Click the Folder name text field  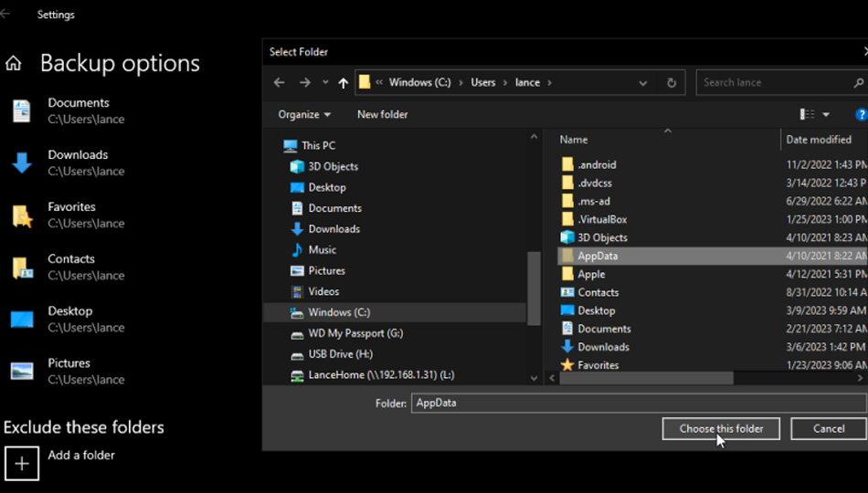pos(638,403)
